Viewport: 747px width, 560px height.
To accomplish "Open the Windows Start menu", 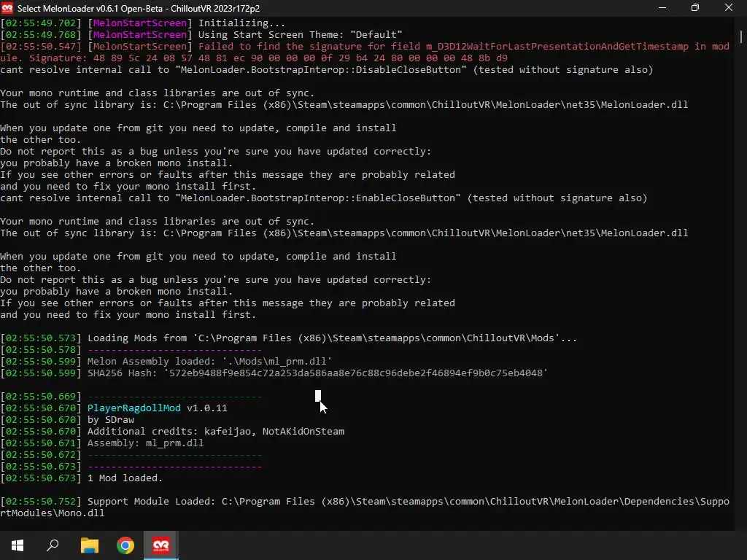I will 18,545.
